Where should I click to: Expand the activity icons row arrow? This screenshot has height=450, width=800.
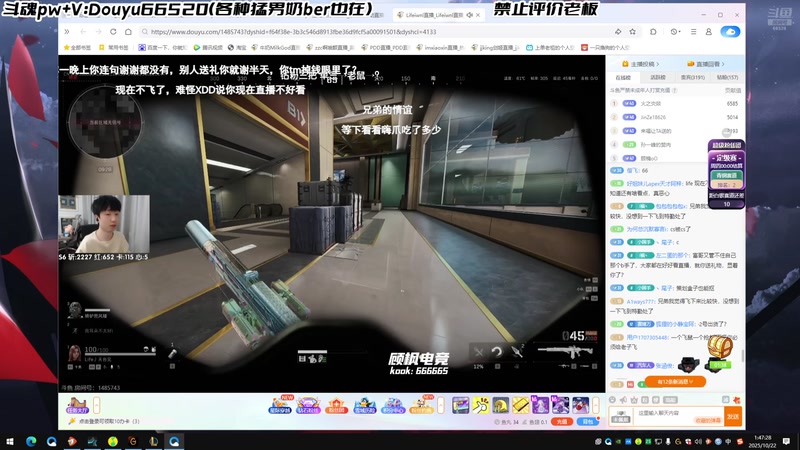click(x=441, y=406)
